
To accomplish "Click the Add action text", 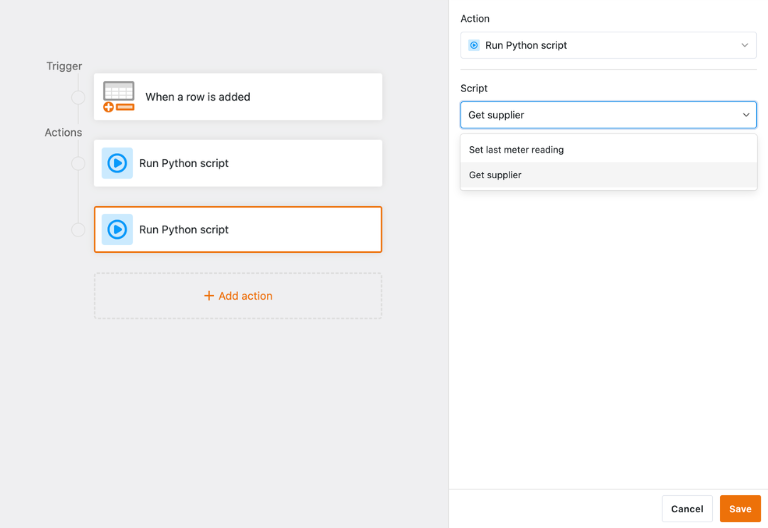I will [245, 296].
